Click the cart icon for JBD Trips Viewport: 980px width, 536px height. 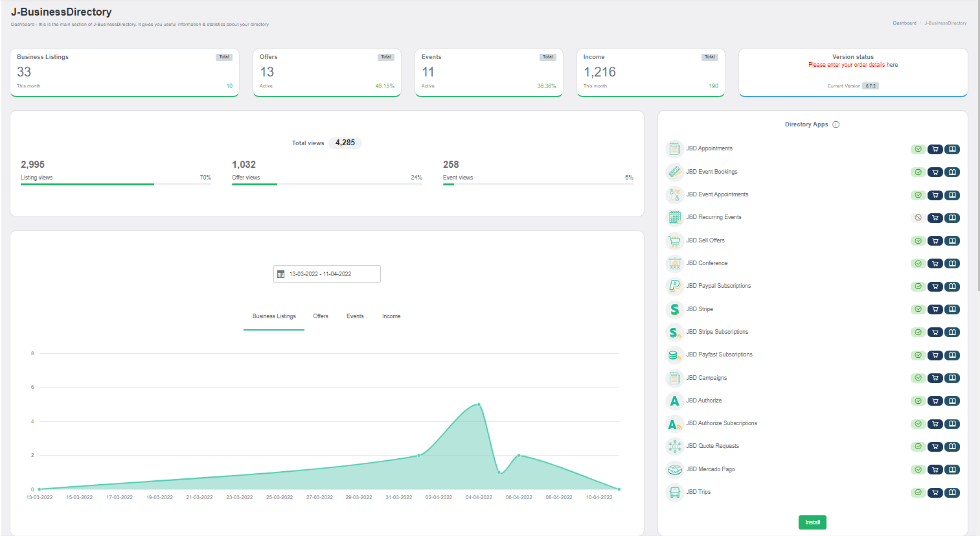coord(935,493)
